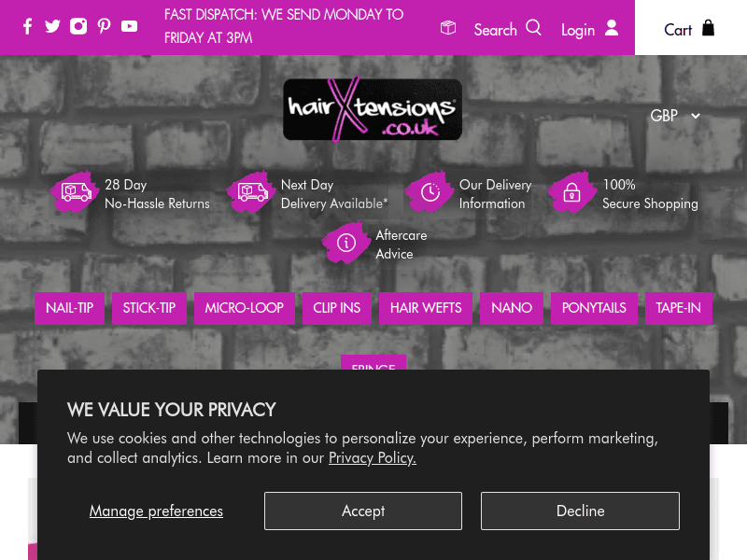This screenshot has height=560, width=747.
Task: Open the NAIL-TIP category
Action: click(x=69, y=308)
